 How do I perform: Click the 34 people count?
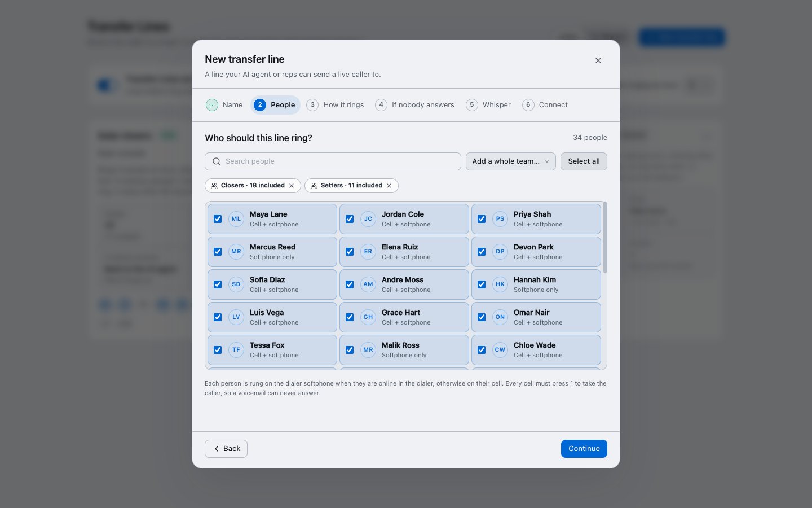tap(590, 138)
